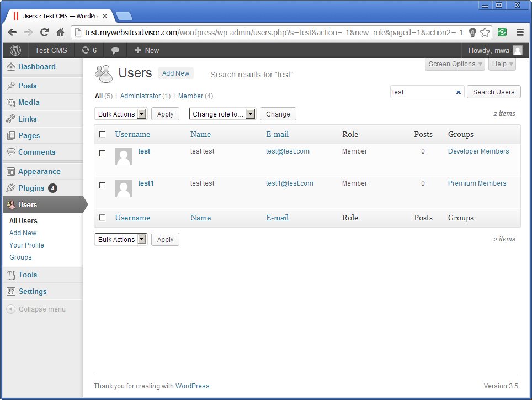Clear the search field with the X

(x=459, y=92)
